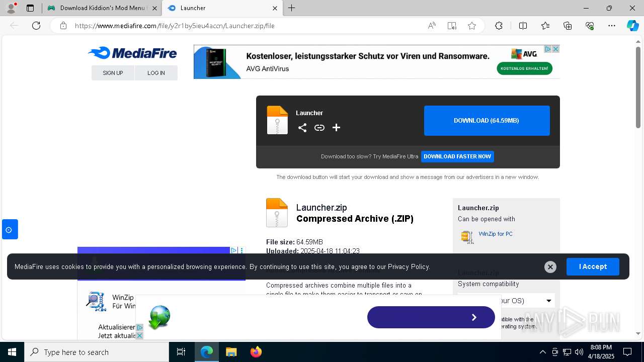
Task: Accept cookies with I Accept
Action: 593,266
